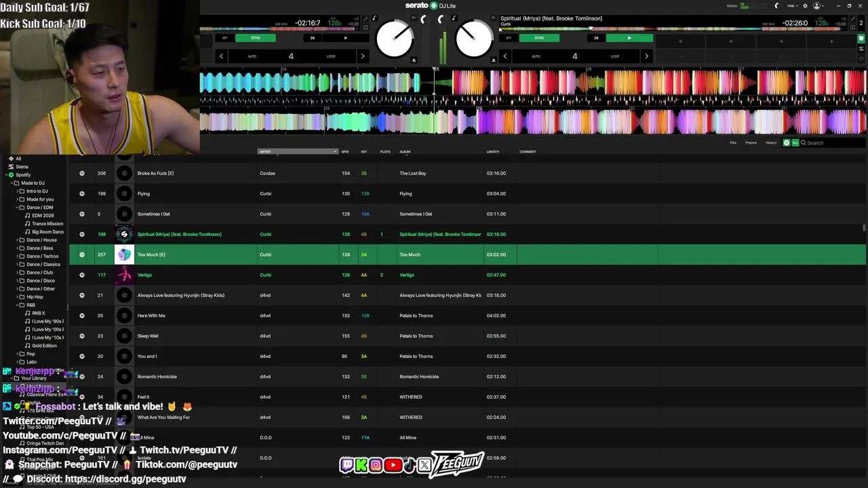
Task: Play the left deck
Action: [x=346, y=38]
